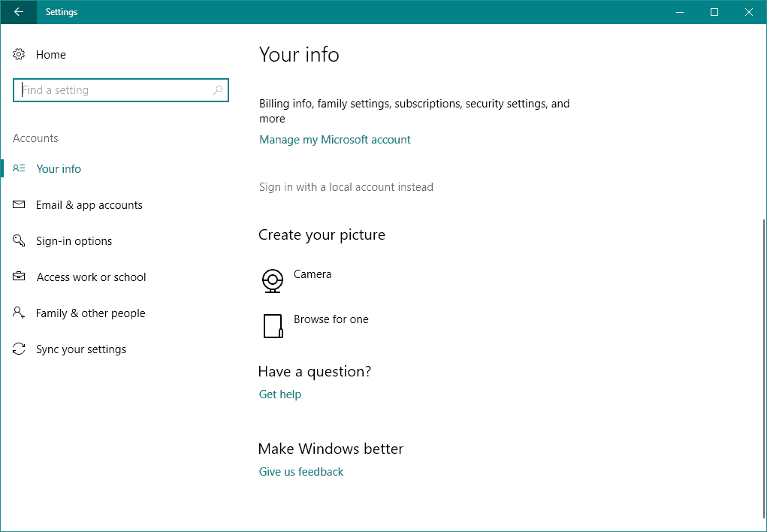767x532 pixels.
Task: Open Sync your settings
Action: click(x=81, y=349)
